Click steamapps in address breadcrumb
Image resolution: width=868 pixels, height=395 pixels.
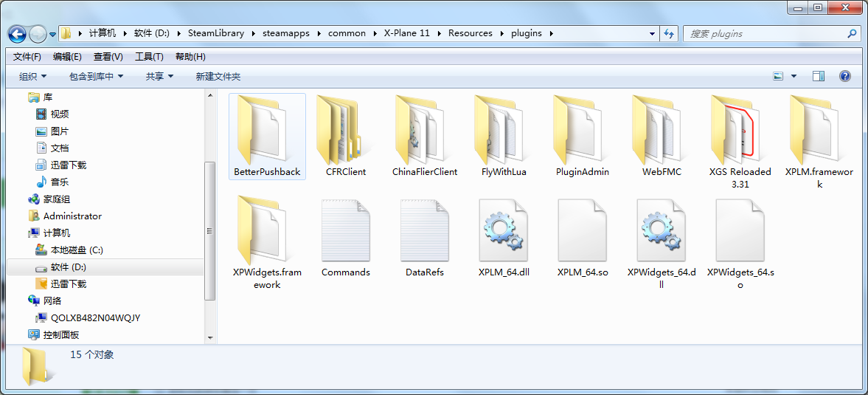(x=286, y=33)
